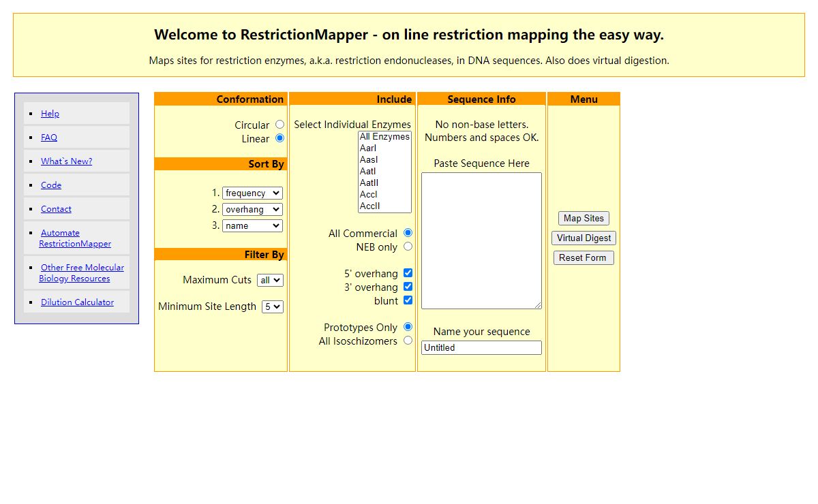Open the second sort dropdown showing overhang

252,210
